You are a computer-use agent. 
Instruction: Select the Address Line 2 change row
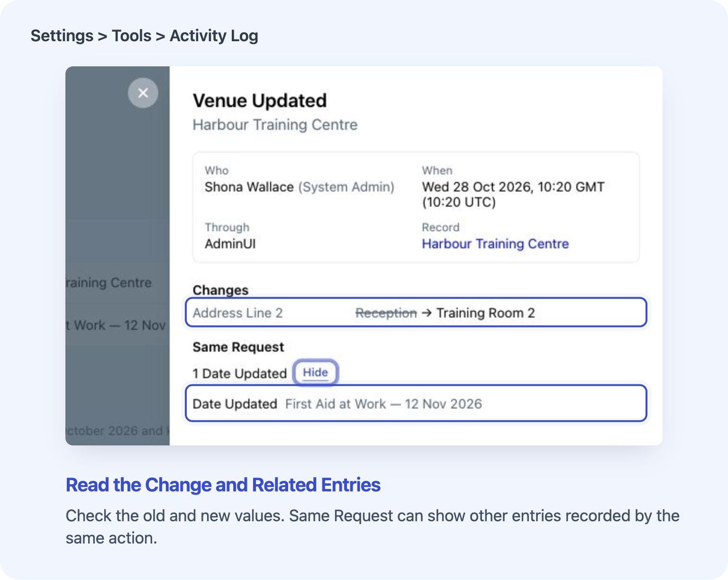tap(416, 312)
